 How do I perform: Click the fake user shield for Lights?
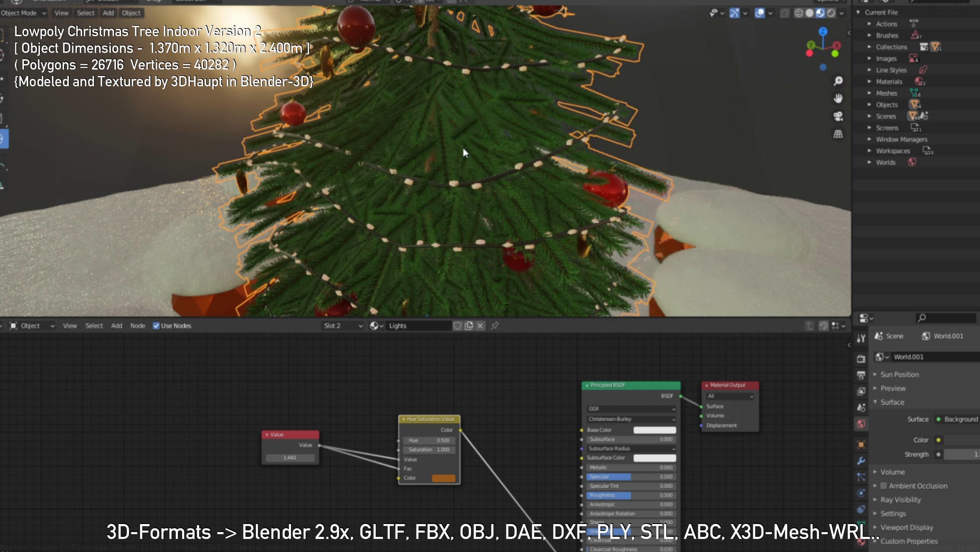pyautogui.click(x=458, y=326)
